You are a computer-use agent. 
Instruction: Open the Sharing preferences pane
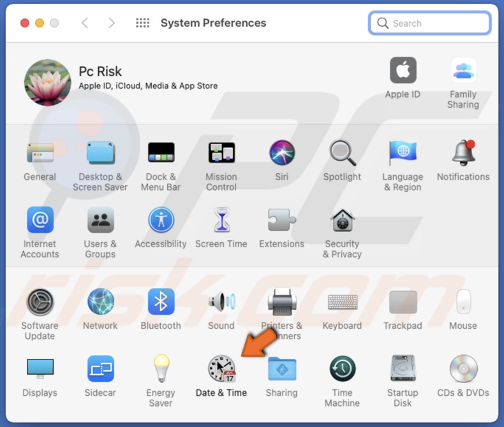coord(282,368)
